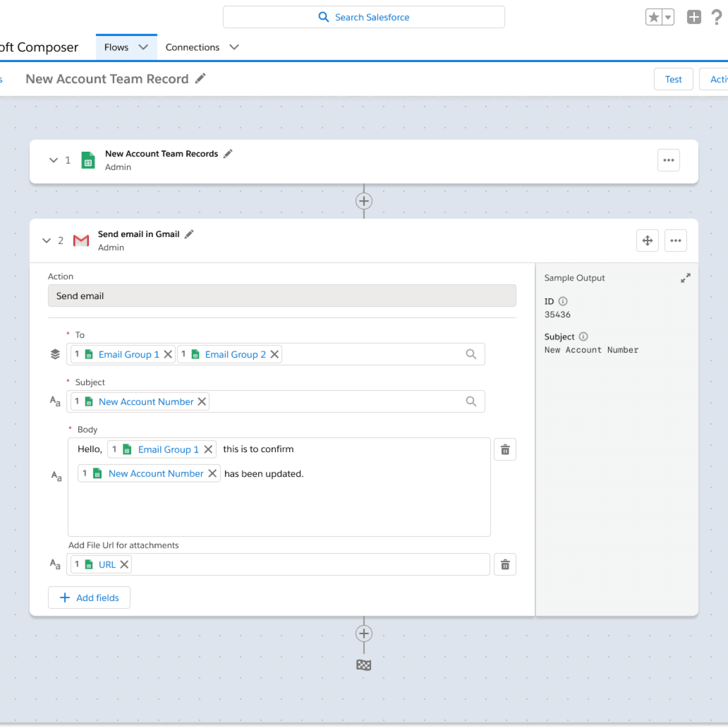Image resolution: width=728 pixels, height=728 pixels.
Task: Click the Add fields button
Action: coord(89,598)
